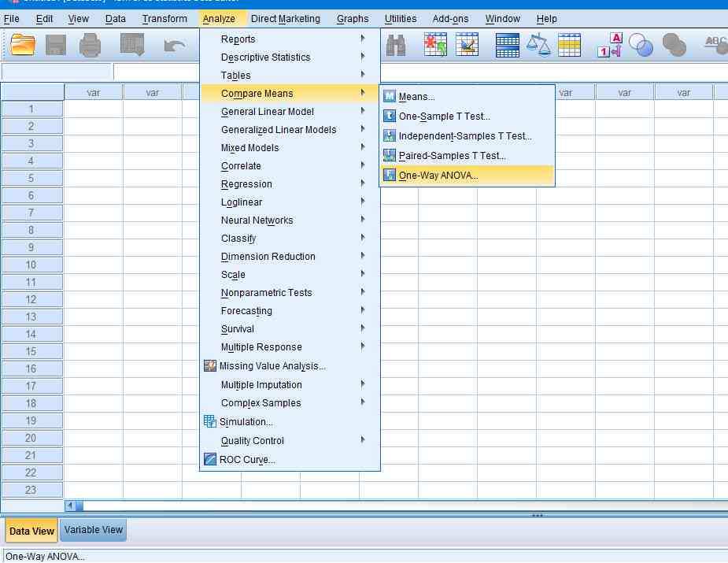Open the Edit menu
The image size is (728, 563).
[x=44, y=19]
